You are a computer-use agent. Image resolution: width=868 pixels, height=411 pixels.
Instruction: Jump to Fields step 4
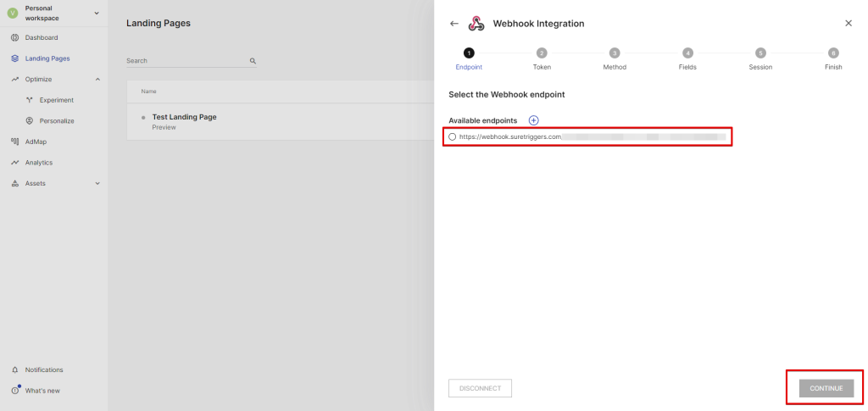click(x=687, y=53)
